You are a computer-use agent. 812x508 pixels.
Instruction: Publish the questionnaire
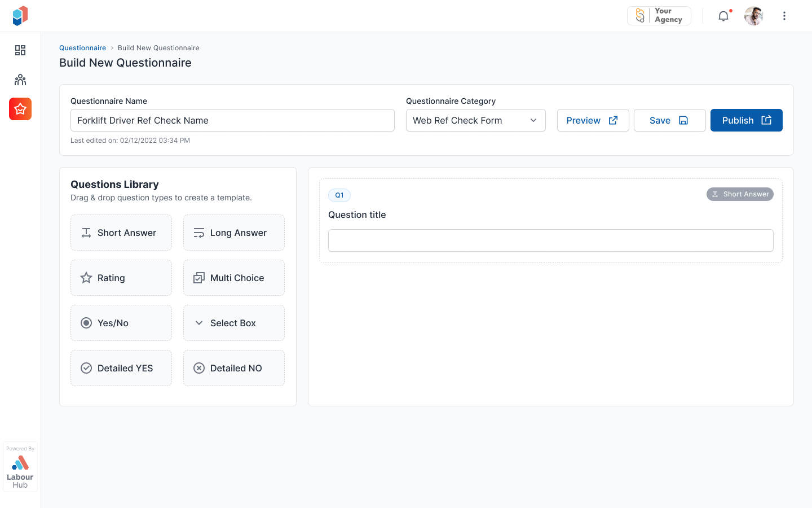[x=746, y=120]
